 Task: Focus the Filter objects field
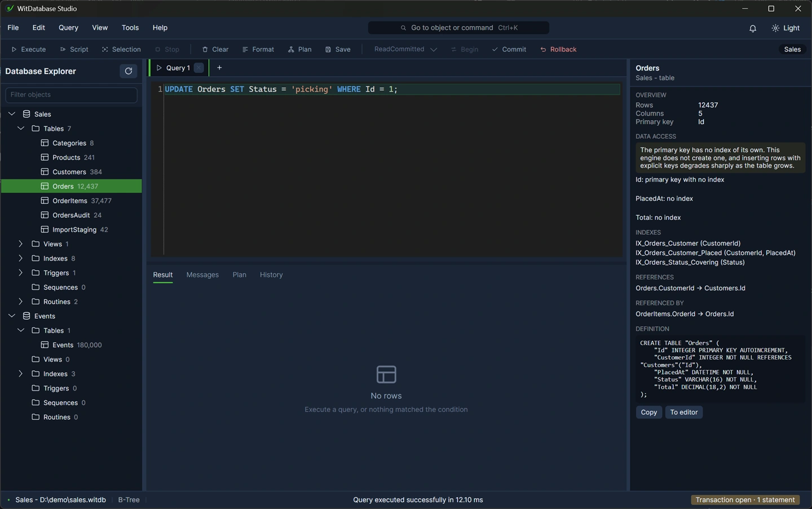point(71,95)
